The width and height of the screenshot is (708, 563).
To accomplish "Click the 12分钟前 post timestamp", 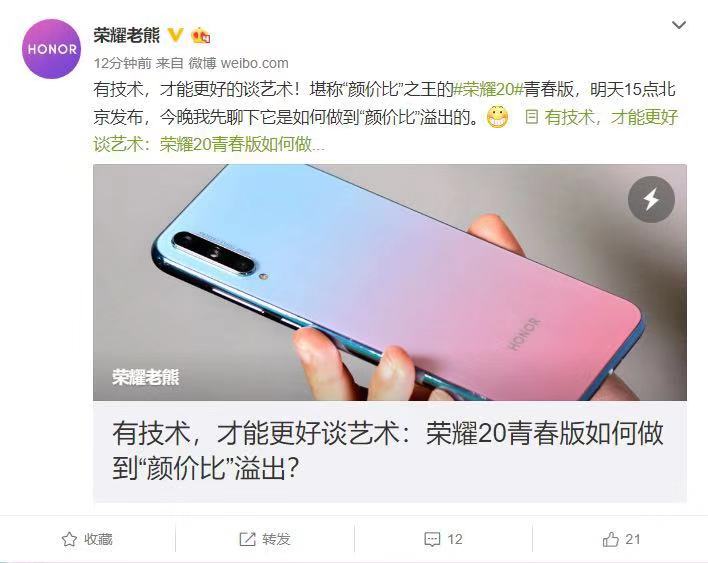I will [122, 63].
